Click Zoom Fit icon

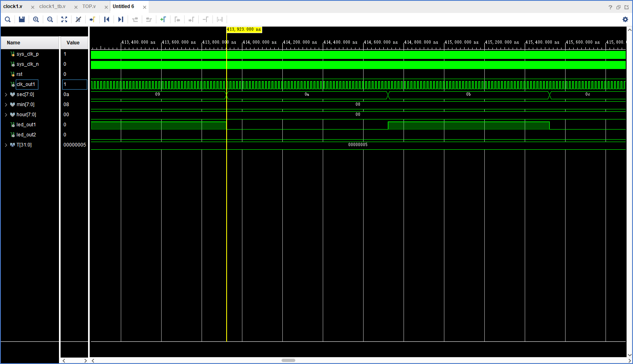point(64,19)
